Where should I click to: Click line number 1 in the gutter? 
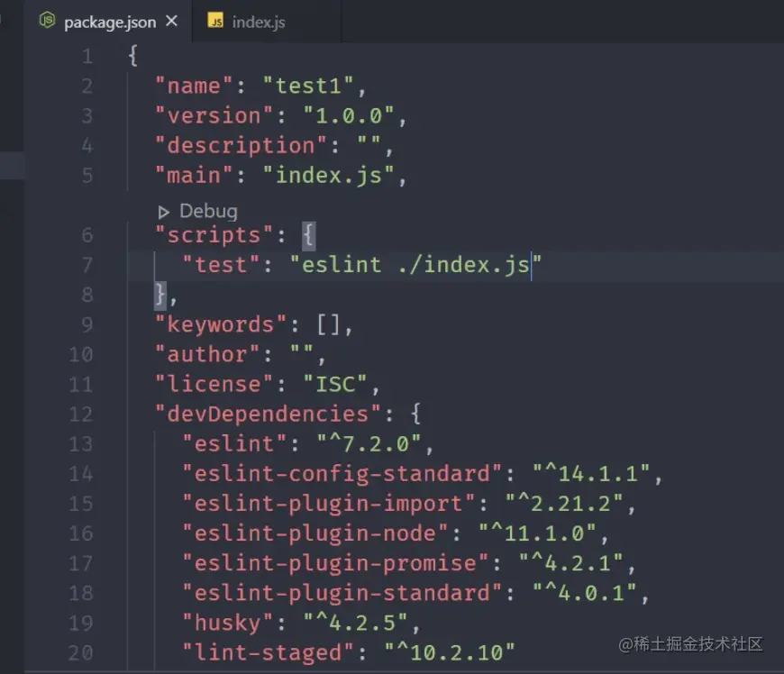(x=87, y=56)
